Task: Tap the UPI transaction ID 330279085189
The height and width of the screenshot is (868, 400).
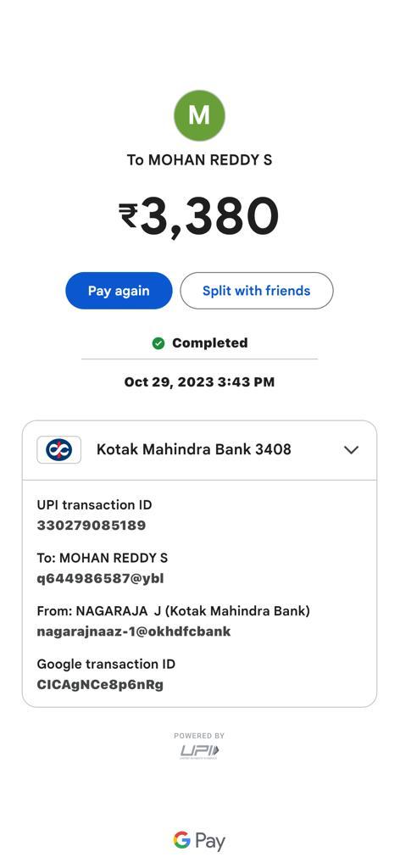Action: pos(92,526)
